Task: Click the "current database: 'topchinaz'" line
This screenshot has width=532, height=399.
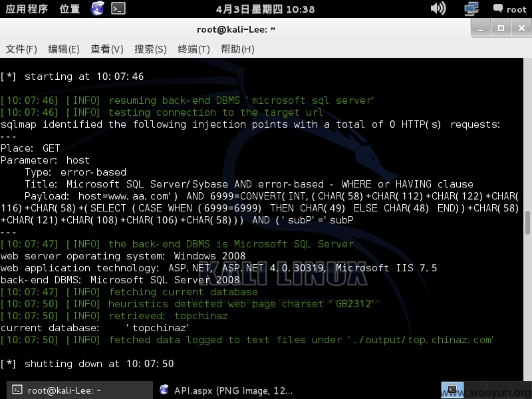Action: 94,328
